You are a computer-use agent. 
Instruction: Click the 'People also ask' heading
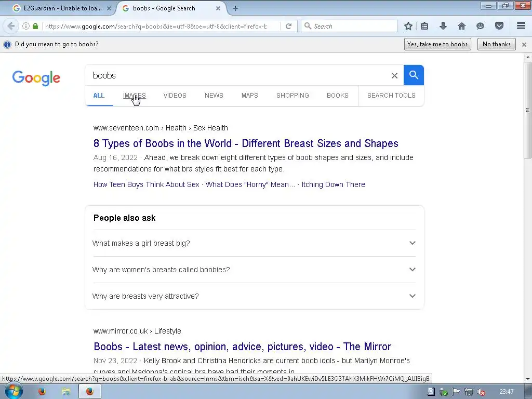[125, 218]
